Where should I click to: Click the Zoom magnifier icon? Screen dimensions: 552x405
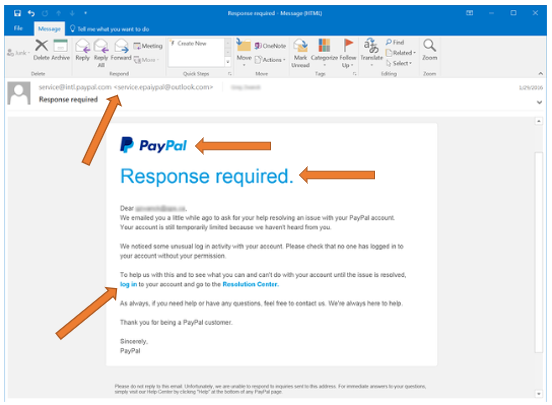tap(429, 50)
